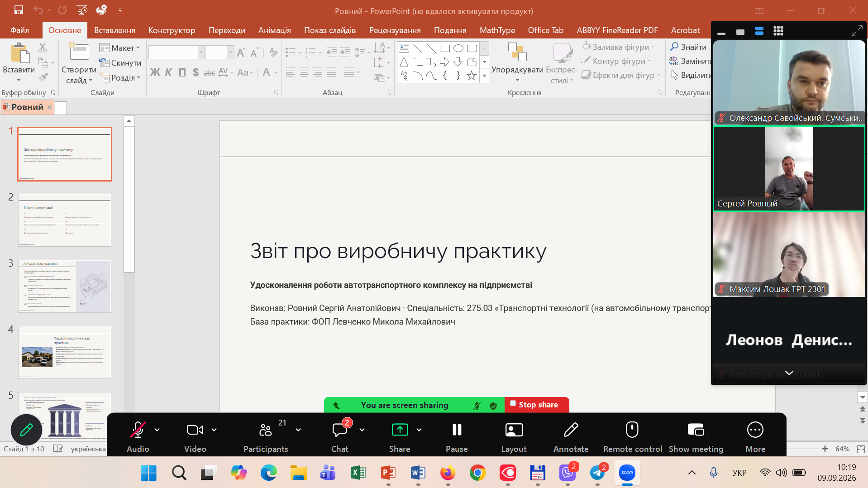Click the Скинути button
This screenshot has width=868, height=488.
click(120, 63)
